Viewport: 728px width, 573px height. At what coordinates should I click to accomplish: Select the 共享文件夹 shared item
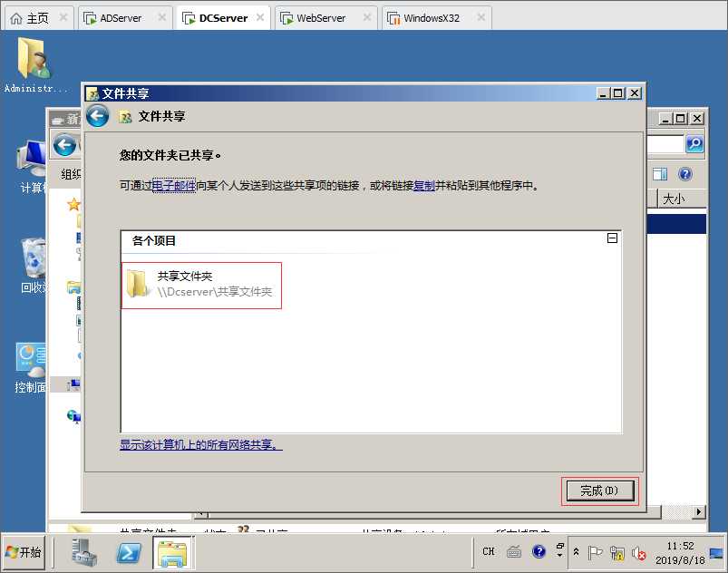tap(201, 285)
